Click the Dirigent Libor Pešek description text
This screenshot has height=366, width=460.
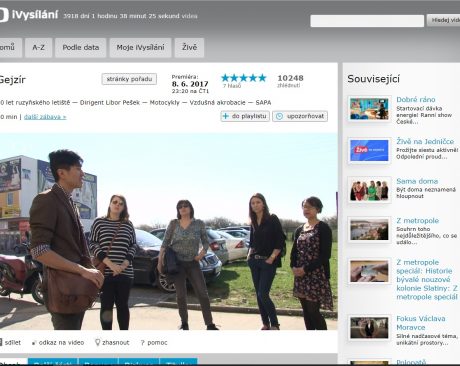110,103
